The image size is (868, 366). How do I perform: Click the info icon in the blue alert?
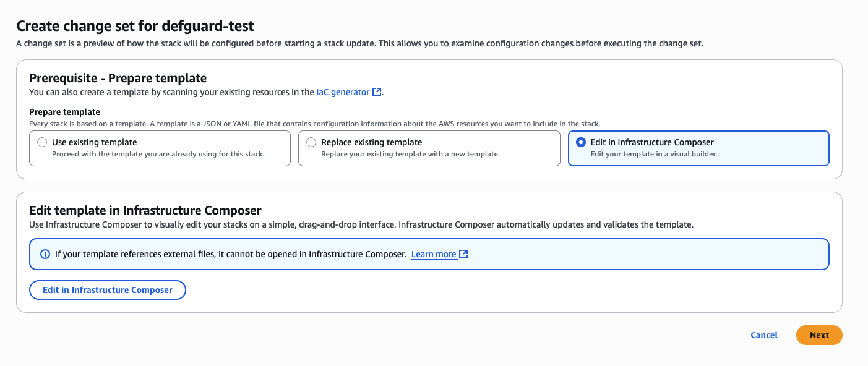[45, 254]
